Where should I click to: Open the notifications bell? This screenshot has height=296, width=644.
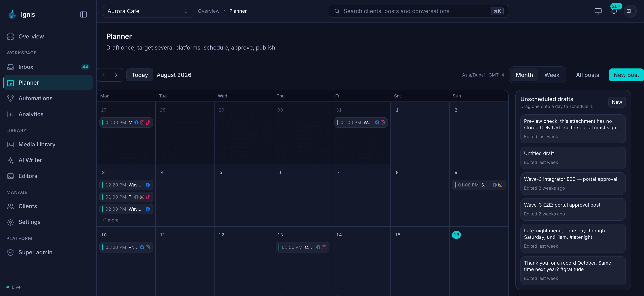pos(614,11)
